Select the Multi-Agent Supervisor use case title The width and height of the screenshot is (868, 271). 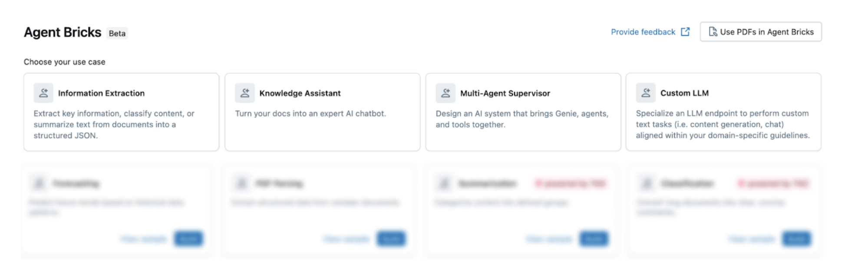[x=505, y=93]
